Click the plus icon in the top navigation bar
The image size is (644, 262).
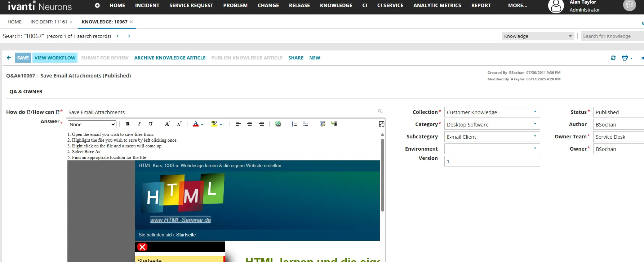(97, 5)
